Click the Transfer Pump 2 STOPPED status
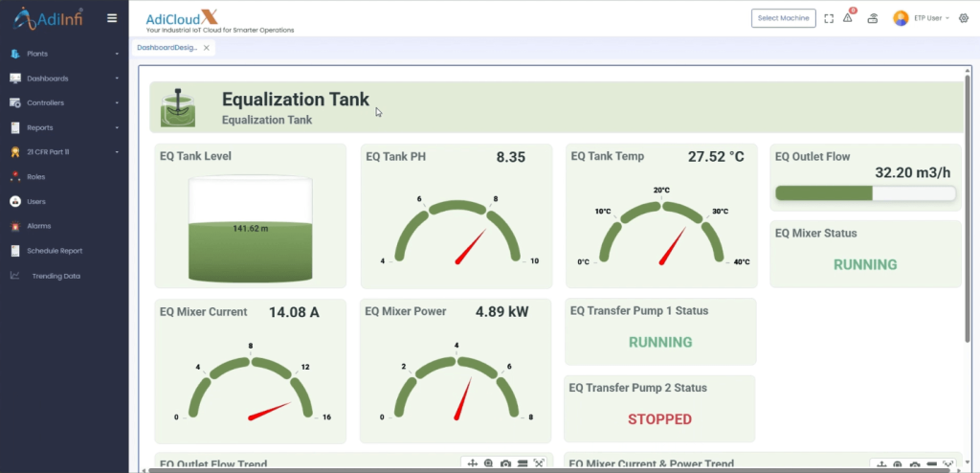The image size is (980, 473). point(659,419)
